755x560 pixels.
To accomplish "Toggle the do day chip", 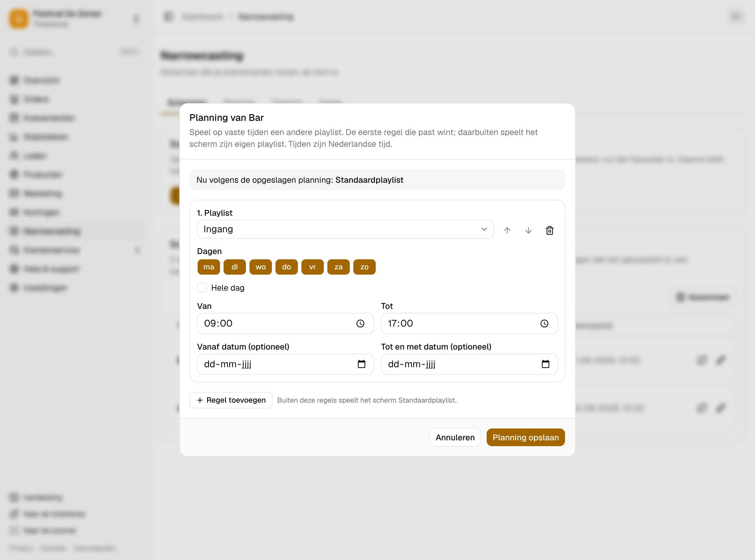I will coord(287,267).
